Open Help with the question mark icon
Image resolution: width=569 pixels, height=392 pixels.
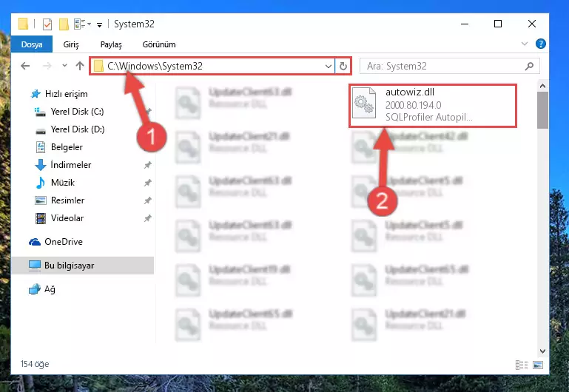(x=540, y=44)
